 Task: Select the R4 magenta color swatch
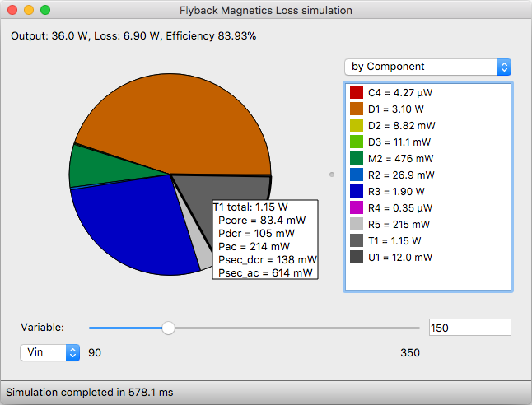357,207
